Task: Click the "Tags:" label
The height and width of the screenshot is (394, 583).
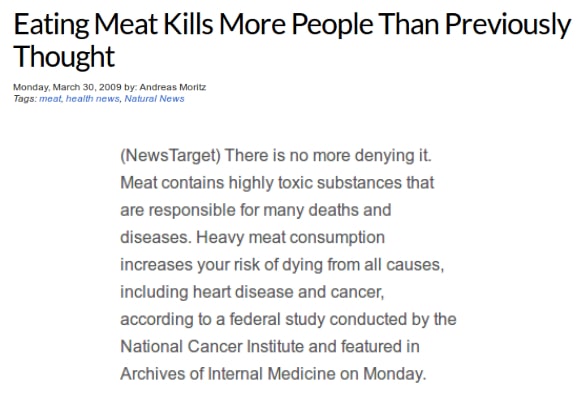Action: [x=25, y=99]
